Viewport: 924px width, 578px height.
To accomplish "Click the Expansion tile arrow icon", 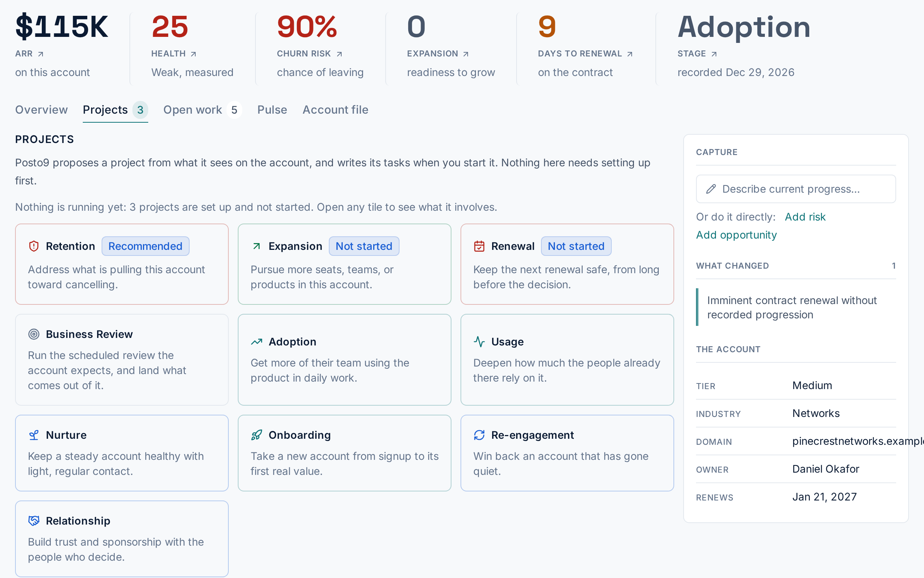I will (257, 246).
